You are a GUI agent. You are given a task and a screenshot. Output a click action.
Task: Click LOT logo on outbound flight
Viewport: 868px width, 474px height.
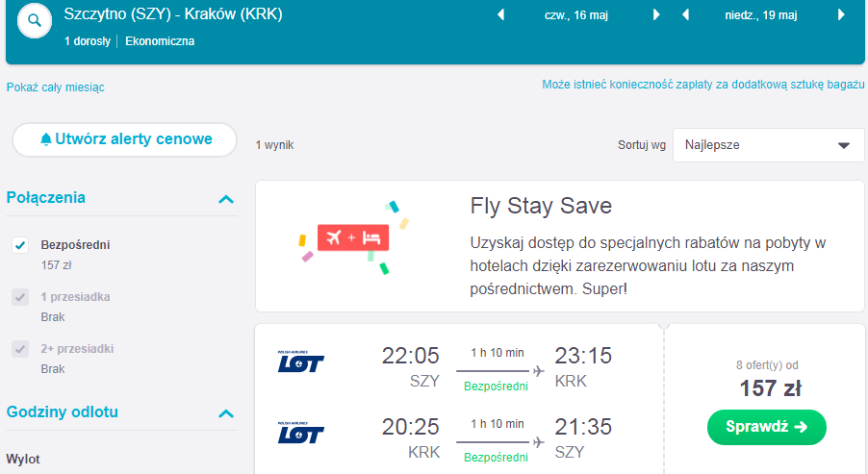tap(300, 362)
